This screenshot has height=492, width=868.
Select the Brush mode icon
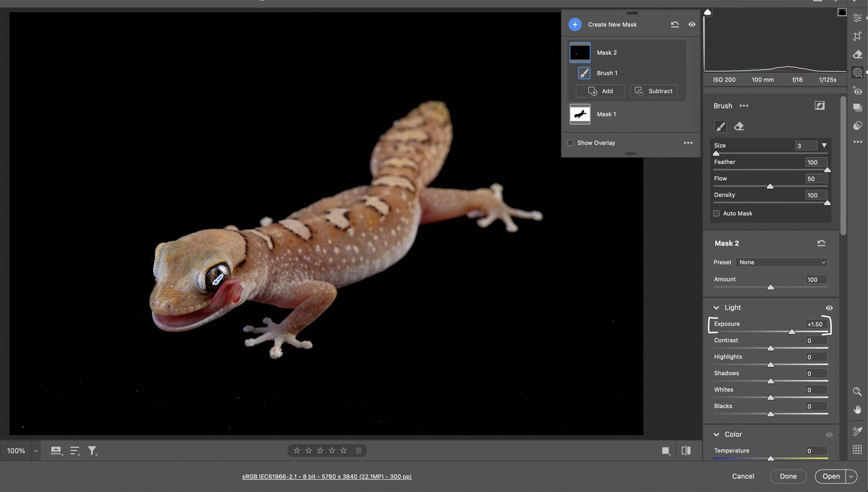720,126
